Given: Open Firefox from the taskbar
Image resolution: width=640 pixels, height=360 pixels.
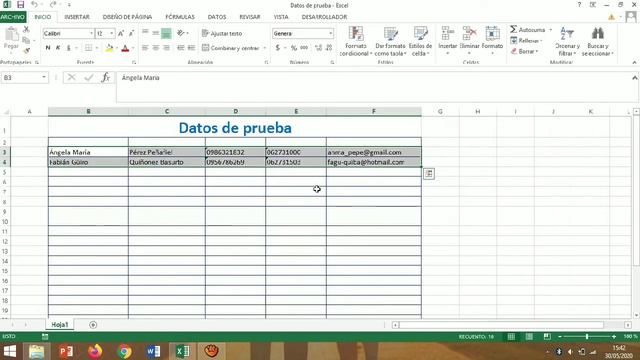Looking at the screenshot, I should point(95,351).
